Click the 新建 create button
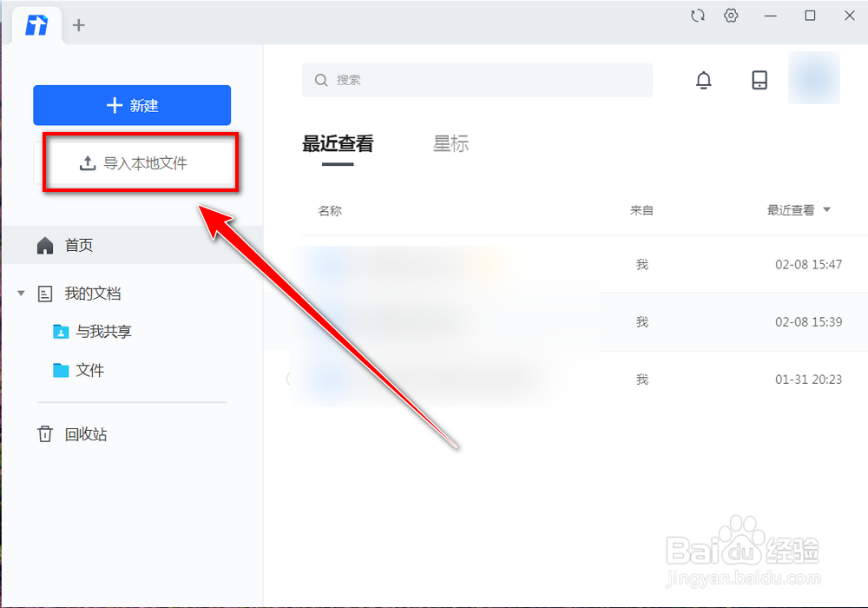 tap(132, 105)
